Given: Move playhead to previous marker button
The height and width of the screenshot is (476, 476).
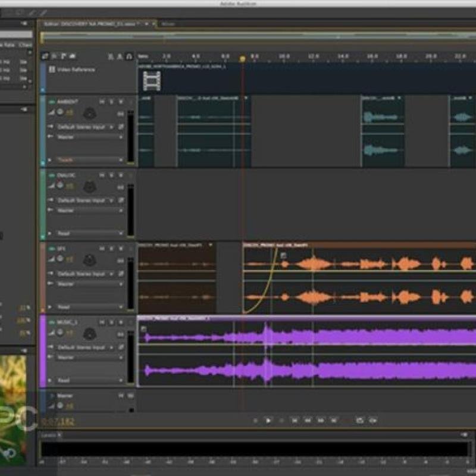Looking at the screenshot, I should point(295,421).
